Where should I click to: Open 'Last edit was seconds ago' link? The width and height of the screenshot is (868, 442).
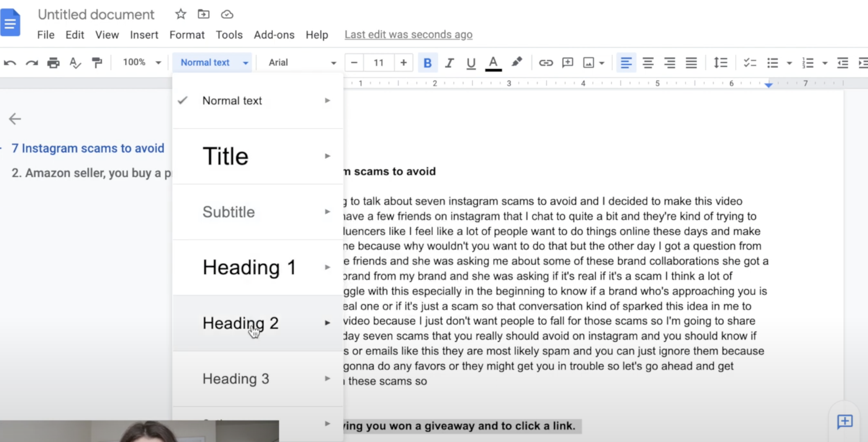408,35
